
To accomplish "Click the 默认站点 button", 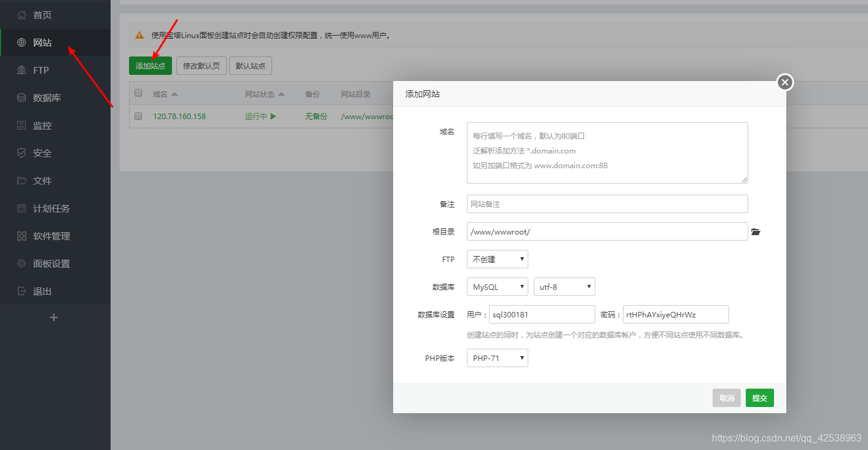I will 251,66.
